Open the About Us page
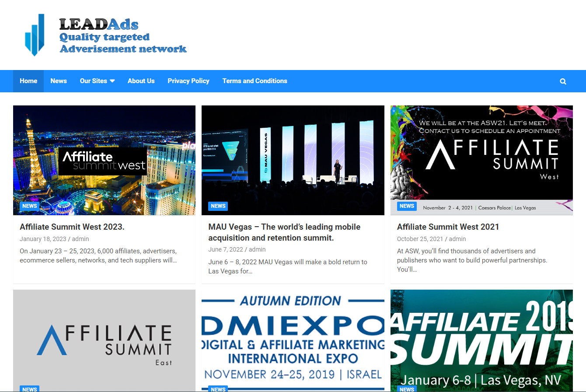 141,81
